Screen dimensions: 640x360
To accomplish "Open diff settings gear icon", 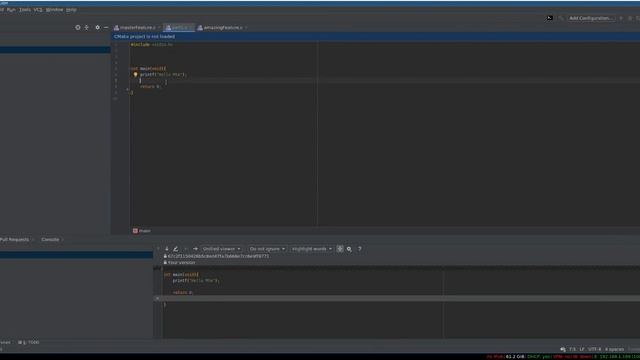I will click(x=349, y=249).
